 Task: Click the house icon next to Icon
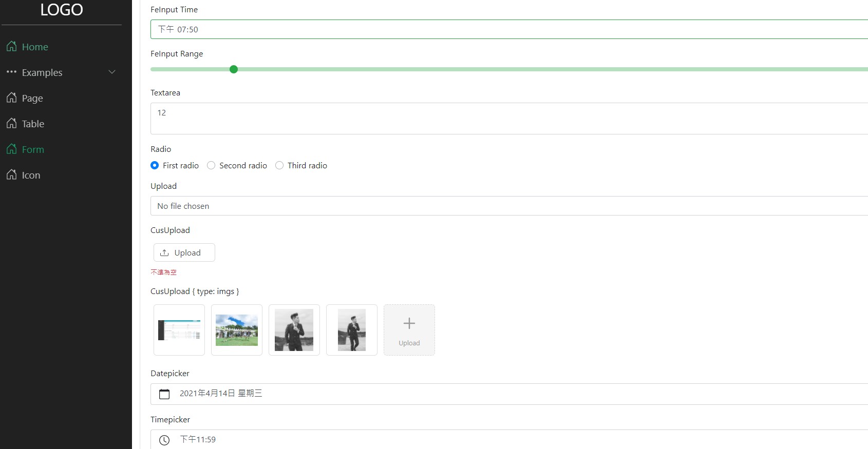point(11,174)
